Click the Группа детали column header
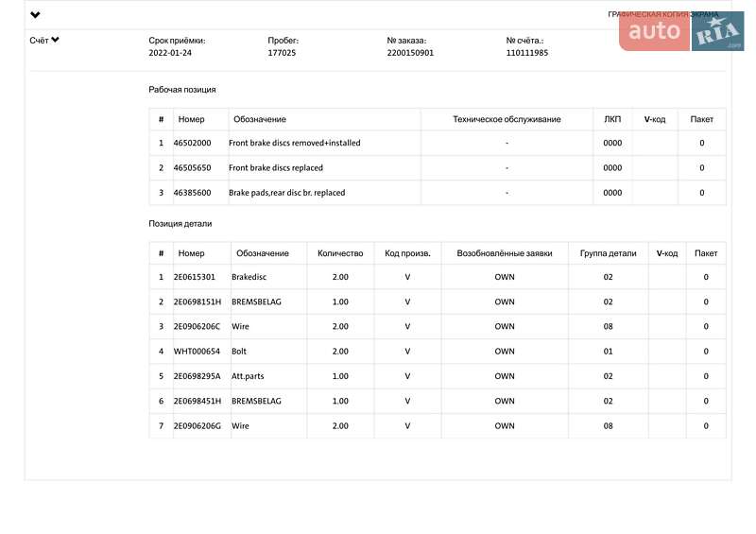This screenshot has height=534, width=756. (608, 253)
